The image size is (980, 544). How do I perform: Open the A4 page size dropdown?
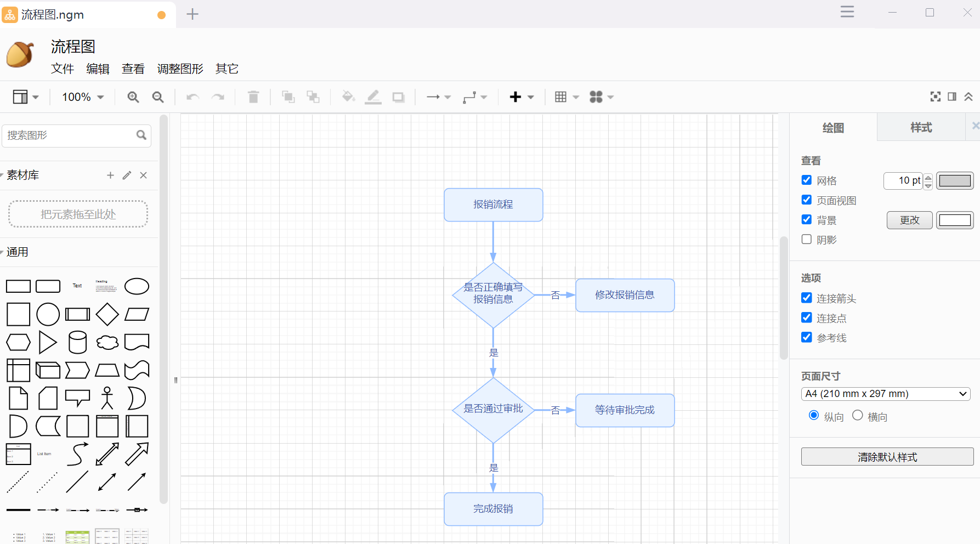[x=886, y=394]
